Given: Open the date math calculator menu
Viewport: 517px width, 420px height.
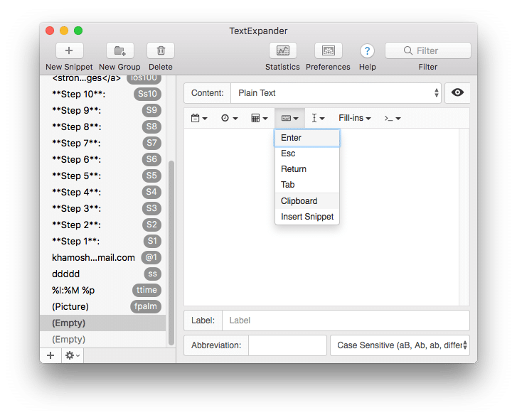Looking at the screenshot, I should (x=259, y=118).
